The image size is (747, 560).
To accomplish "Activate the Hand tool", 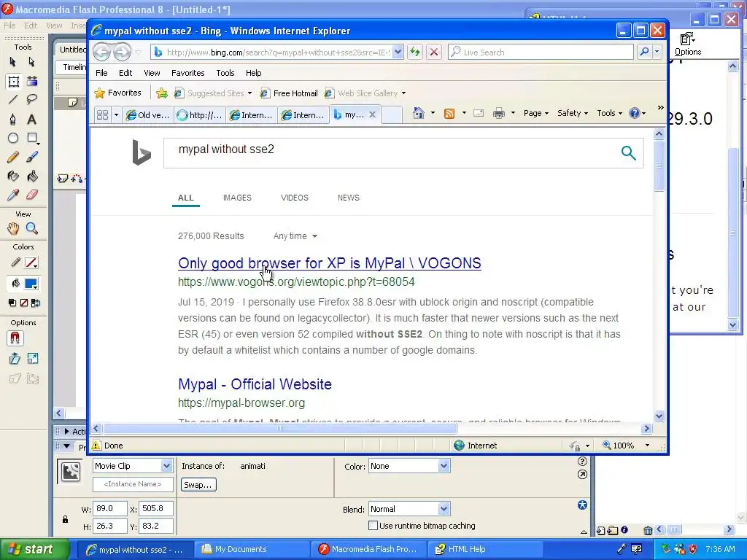I will [x=13, y=228].
